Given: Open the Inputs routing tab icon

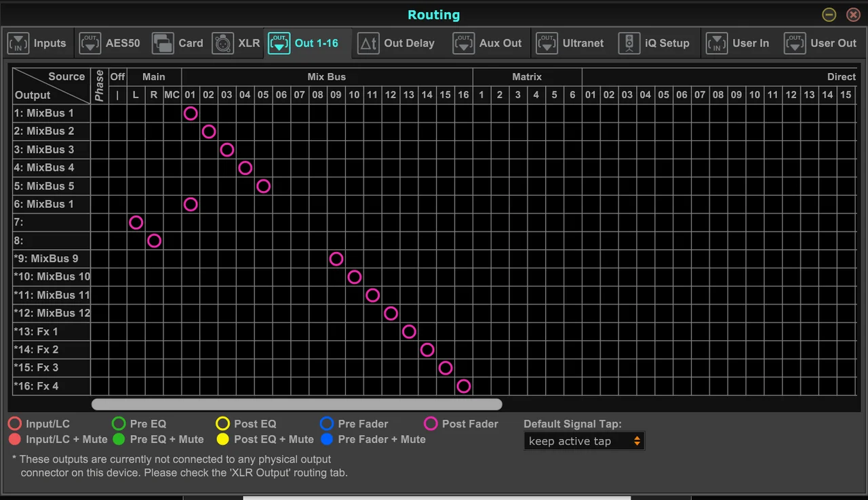Looking at the screenshot, I should (x=18, y=43).
